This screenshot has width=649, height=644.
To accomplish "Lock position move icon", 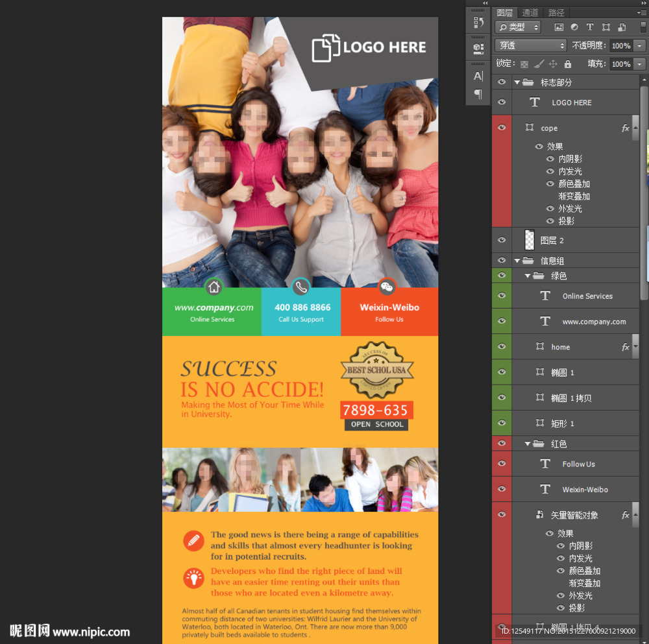I will pyautogui.click(x=553, y=64).
